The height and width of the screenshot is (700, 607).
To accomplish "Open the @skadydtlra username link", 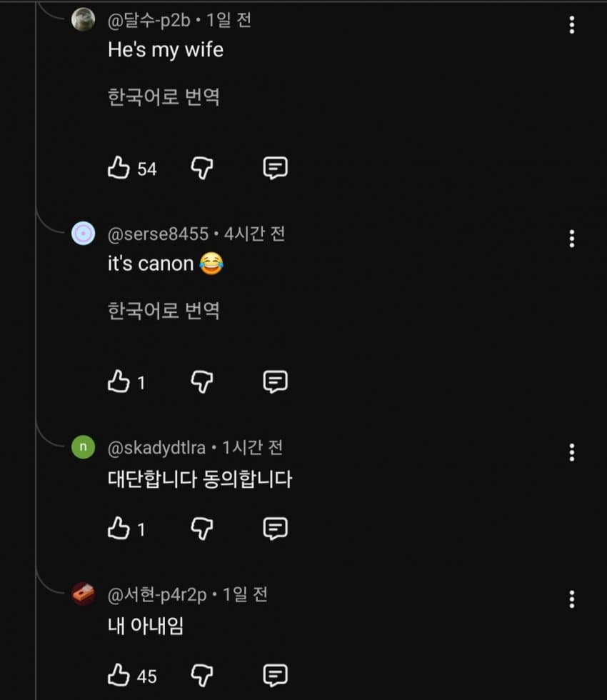I will pyautogui.click(x=156, y=448).
